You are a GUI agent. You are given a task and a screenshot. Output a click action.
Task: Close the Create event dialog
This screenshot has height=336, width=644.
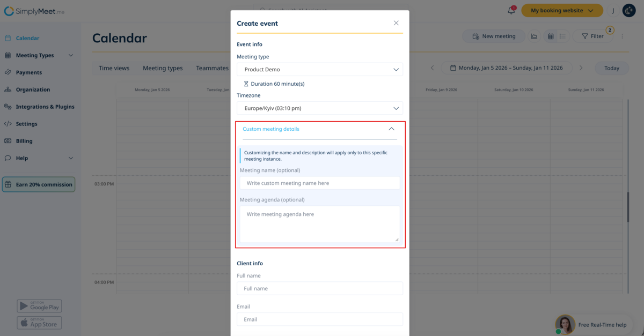point(396,23)
